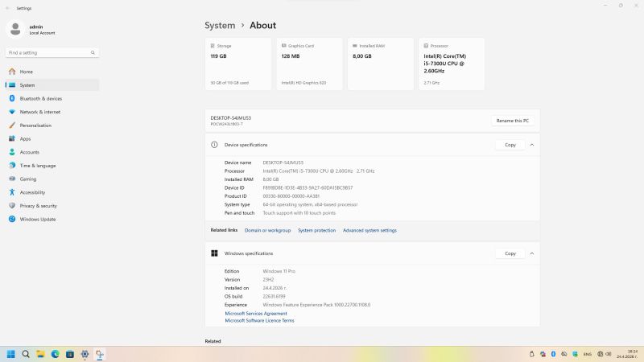Open Personalisation settings

coord(52,125)
